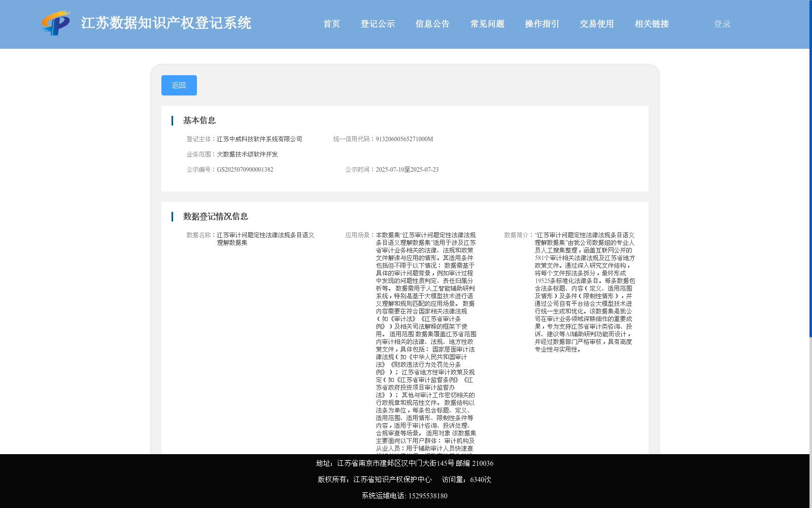This screenshot has width=812, height=508.
Task: Select the data name 江苏审计问题定性法律法规条目语义理解数据集
Action: click(265, 239)
